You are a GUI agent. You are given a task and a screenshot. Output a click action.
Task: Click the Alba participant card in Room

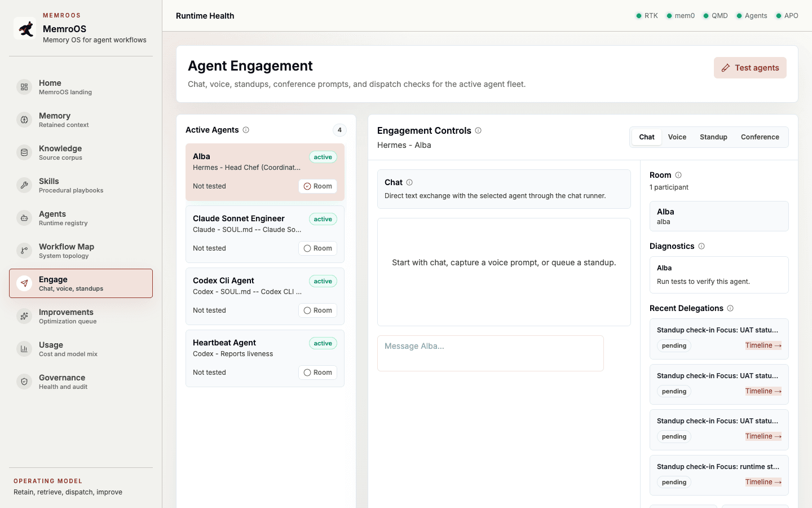click(x=719, y=216)
